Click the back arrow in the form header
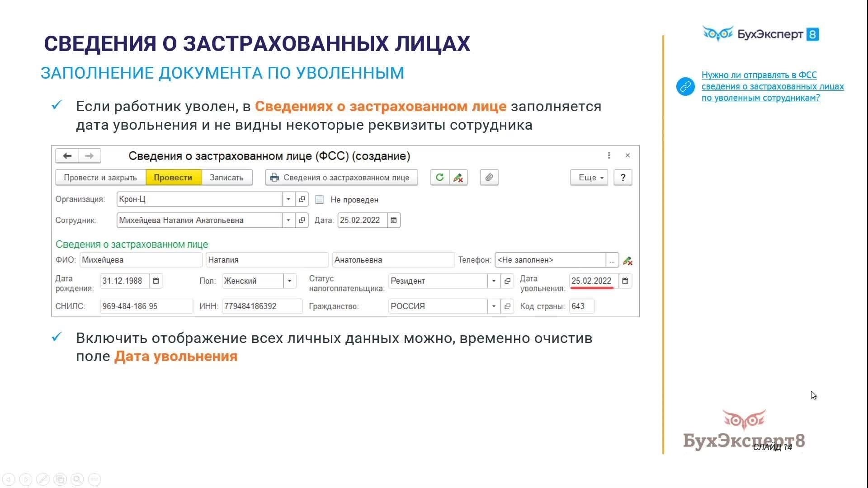868x488 pixels. coord(67,156)
